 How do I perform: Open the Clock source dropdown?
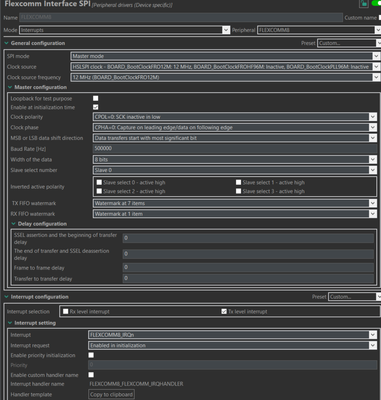[x=225, y=67]
